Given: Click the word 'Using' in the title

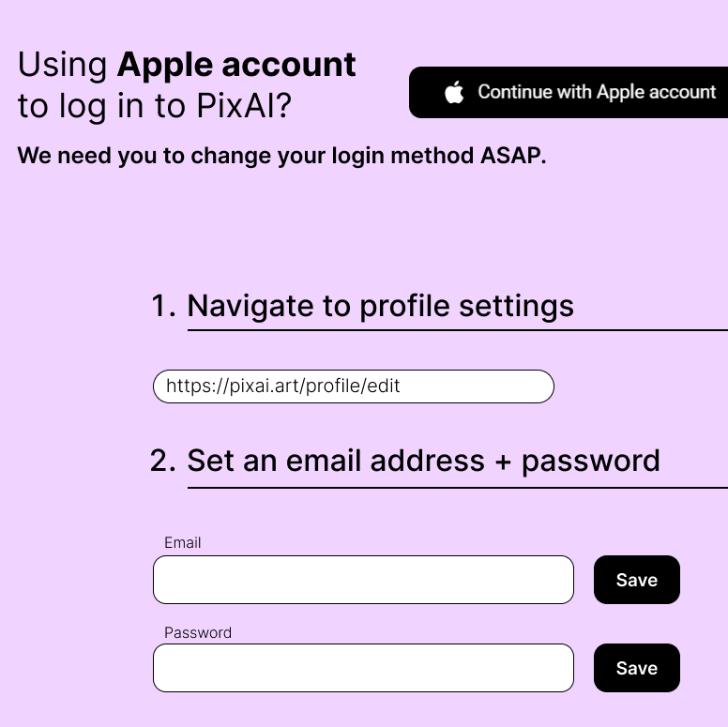Looking at the screenshot, I should tap(63, 65).
